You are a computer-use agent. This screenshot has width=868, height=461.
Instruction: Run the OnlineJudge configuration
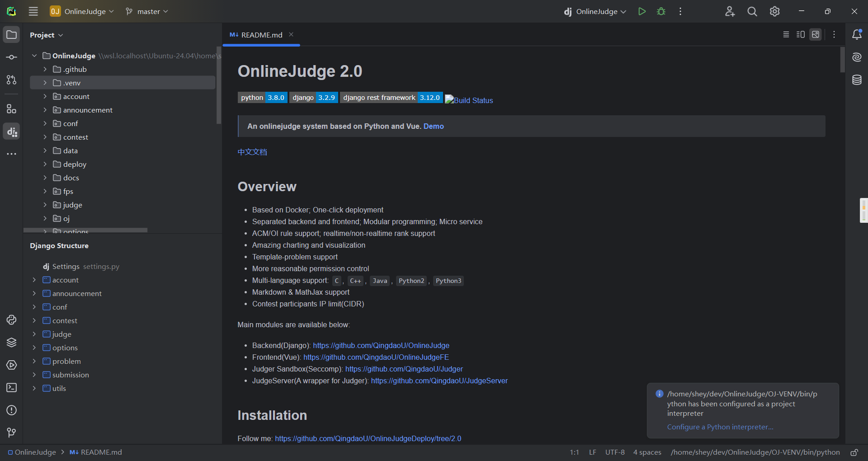coord(642,11)
